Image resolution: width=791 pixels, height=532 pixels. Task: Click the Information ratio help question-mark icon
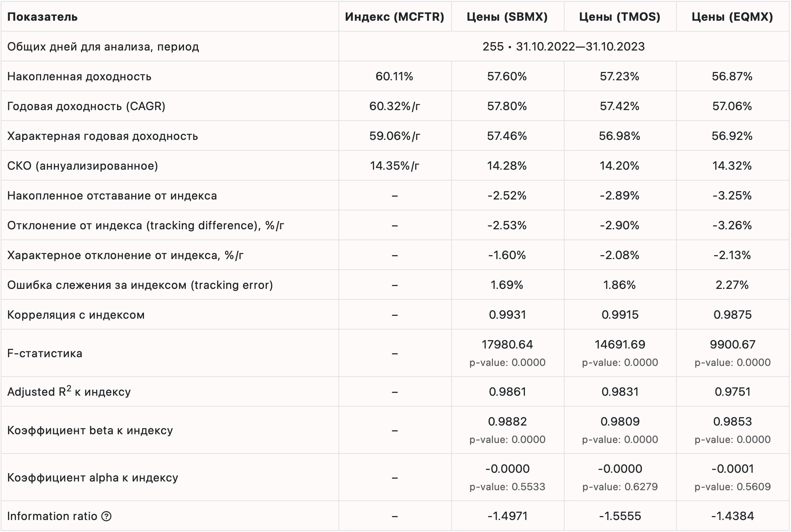coord(106,516)
